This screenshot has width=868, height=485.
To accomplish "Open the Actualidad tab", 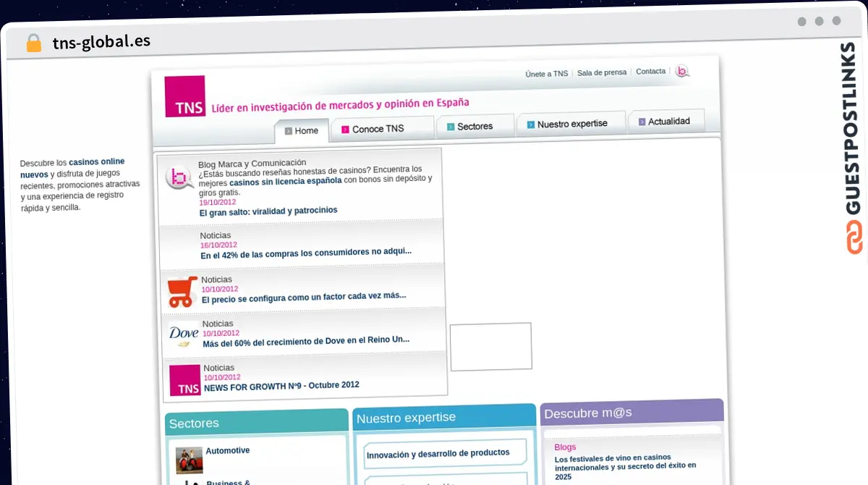I will pyautogui.click(x=666, y=121).
